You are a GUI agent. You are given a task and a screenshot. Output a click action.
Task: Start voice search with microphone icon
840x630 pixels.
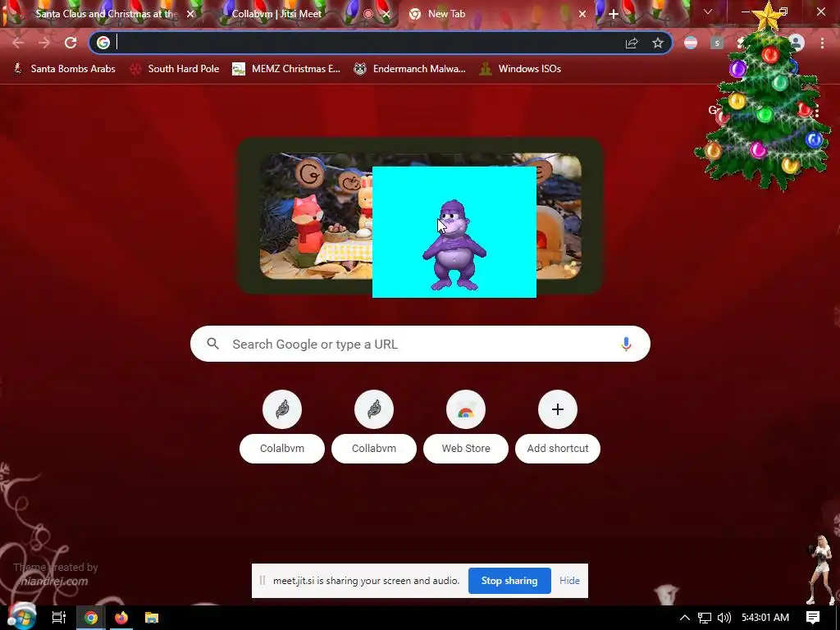pos(626,344)
